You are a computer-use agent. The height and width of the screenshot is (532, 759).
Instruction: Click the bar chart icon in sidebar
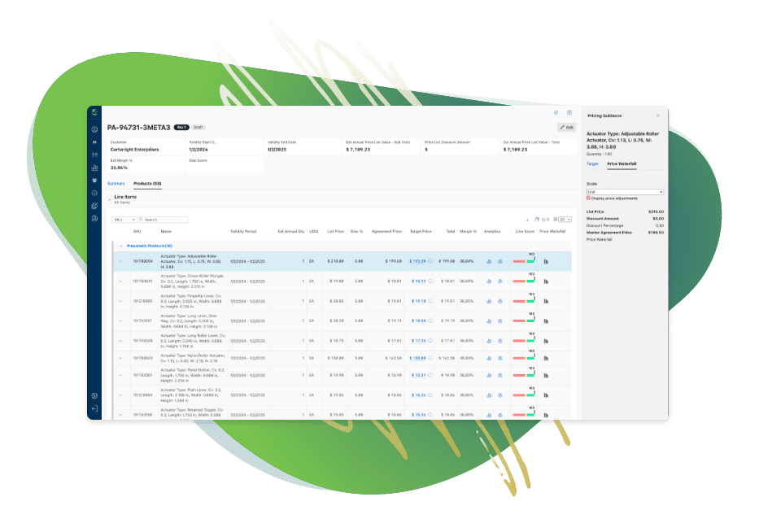click(94, 168)
